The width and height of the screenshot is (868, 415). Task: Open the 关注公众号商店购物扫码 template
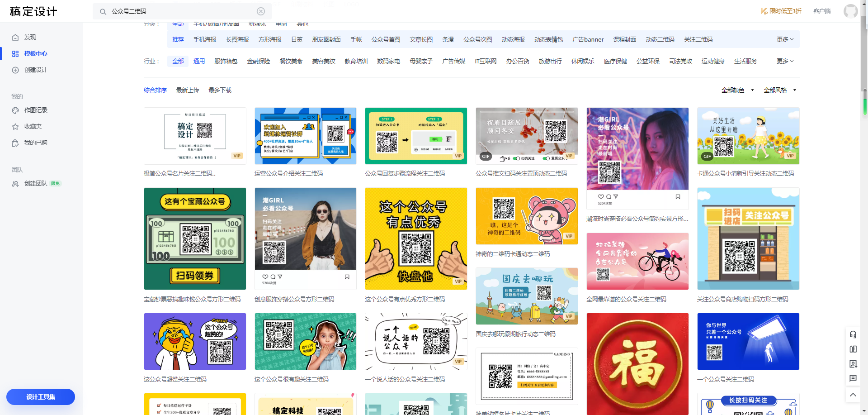click(x=748, y=239)
